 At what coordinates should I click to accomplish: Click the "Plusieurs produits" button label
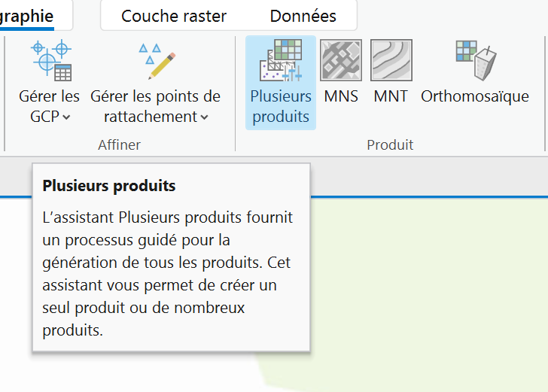coord(281,106)
